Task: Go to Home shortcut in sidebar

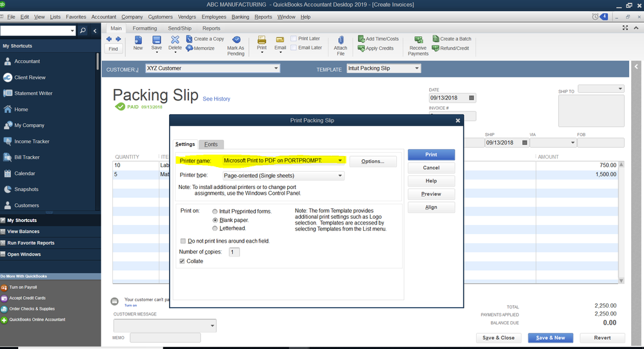Action: coord(21,109)
